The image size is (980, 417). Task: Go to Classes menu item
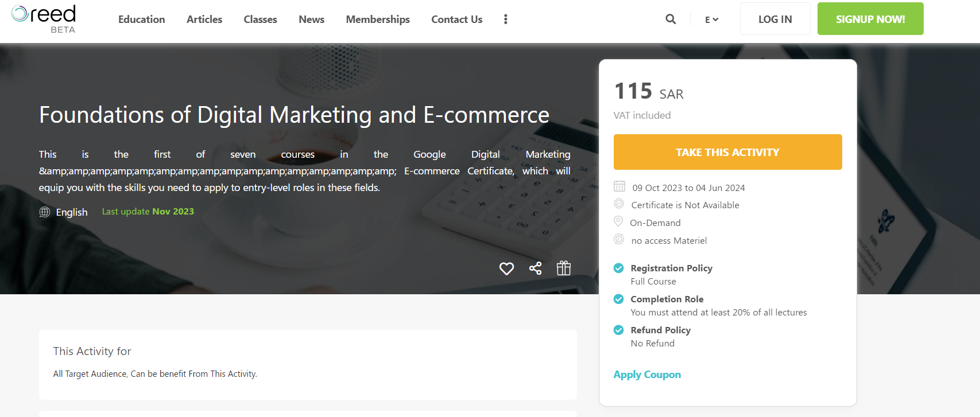pyautogui.click(x=260, y=19)
